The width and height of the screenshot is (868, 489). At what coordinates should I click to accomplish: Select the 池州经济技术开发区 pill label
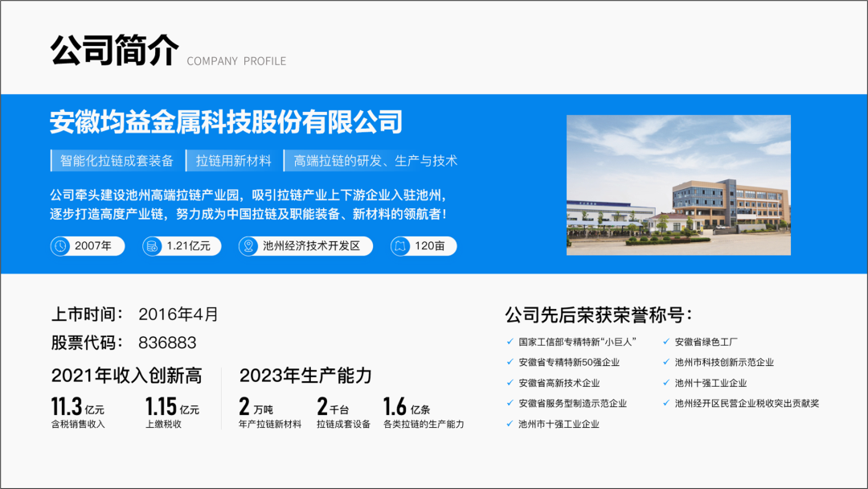(311, 246)
